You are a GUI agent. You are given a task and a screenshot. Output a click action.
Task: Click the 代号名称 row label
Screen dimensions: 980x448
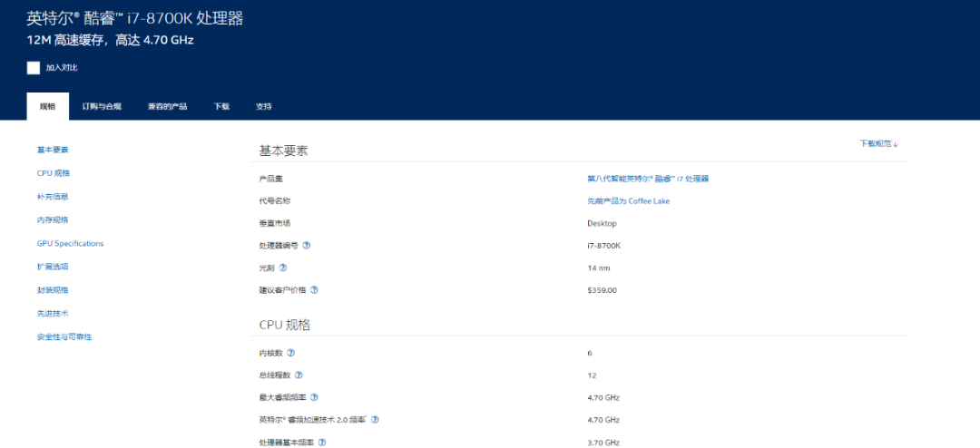[275, 201]
